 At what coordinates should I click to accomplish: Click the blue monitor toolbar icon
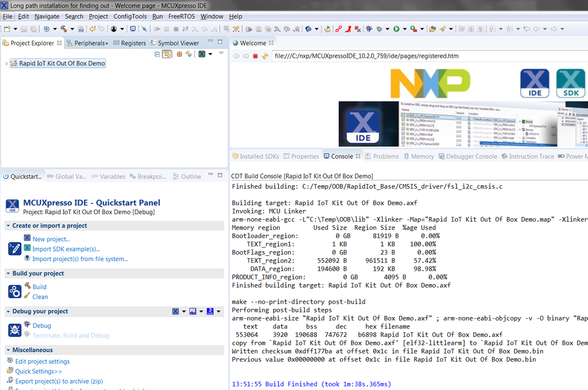(x=133, y=29)
